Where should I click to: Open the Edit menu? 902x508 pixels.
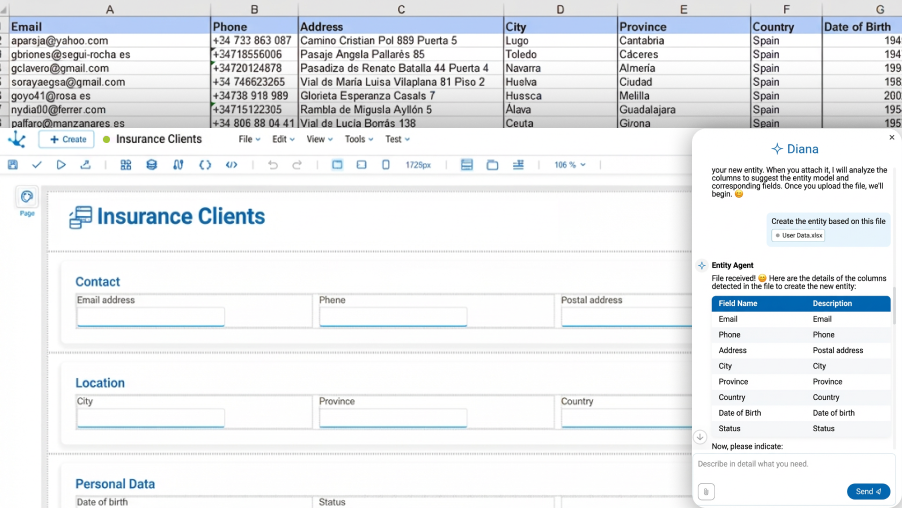click(x=284, y=139)
